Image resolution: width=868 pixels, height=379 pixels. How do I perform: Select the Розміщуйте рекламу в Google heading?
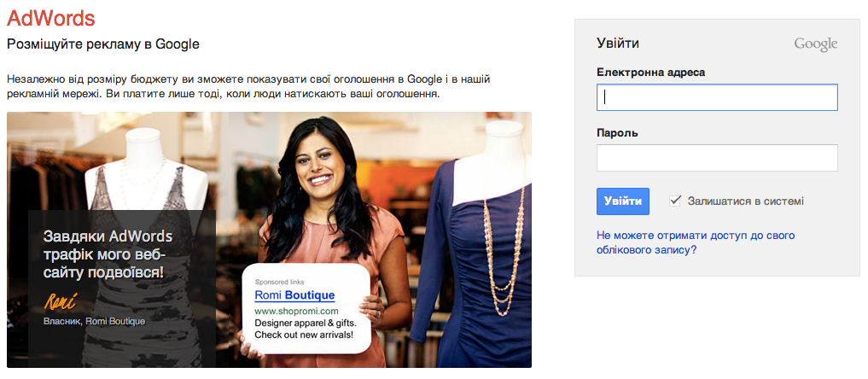[x=103, y=44]
